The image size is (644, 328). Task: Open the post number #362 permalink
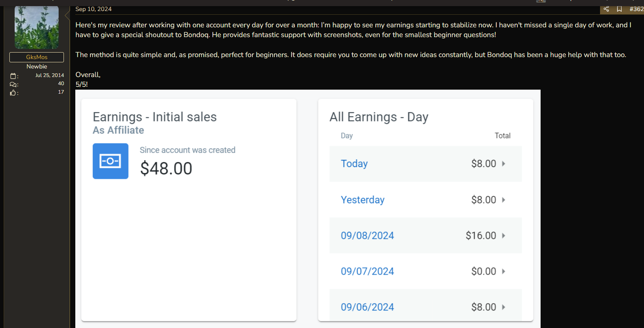click(x=636, y=9)
